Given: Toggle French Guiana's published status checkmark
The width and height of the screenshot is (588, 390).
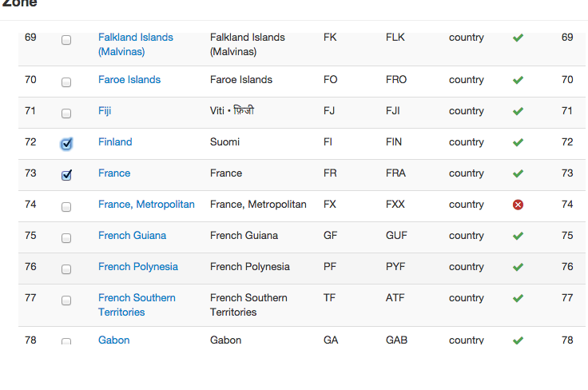Looking at the screenshot, I should tap(518, 236).
